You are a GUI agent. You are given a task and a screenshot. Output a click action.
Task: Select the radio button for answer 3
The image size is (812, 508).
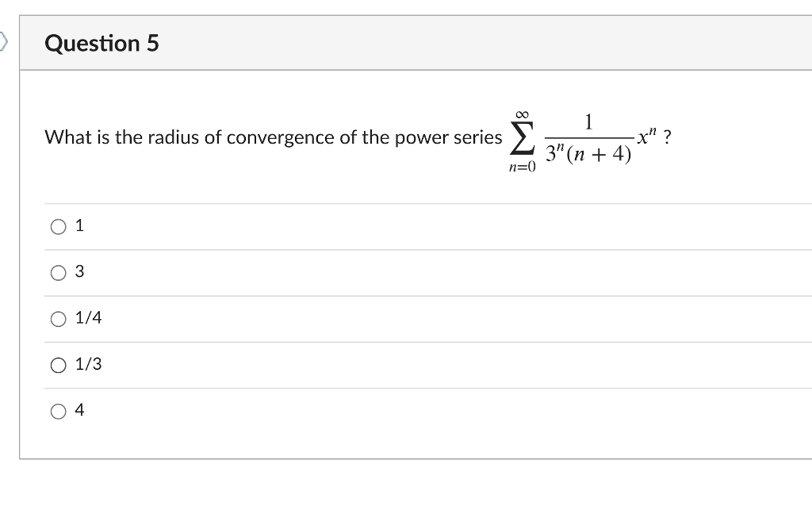point(57,272)
